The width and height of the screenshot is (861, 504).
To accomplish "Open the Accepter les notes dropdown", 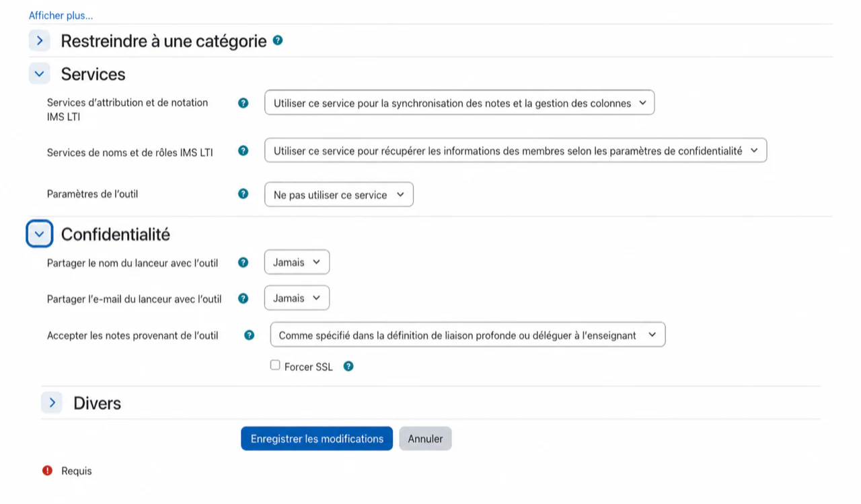I will click(x=467, y=335).
